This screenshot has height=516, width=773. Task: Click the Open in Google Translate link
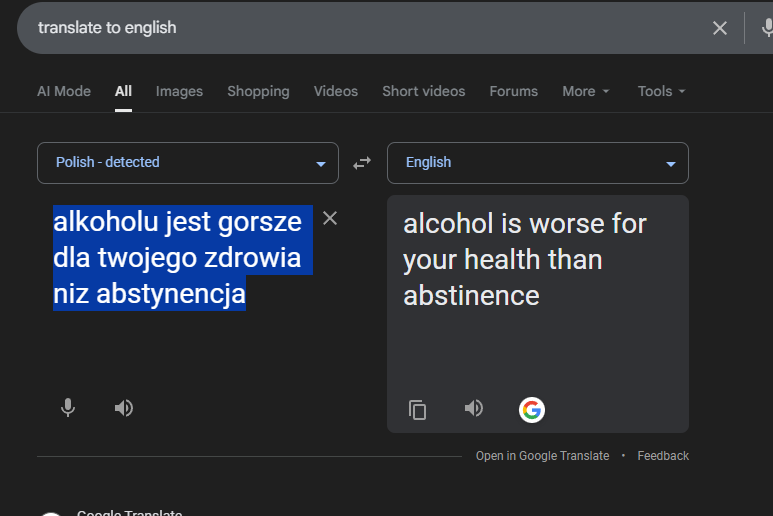tap(542, 456)
